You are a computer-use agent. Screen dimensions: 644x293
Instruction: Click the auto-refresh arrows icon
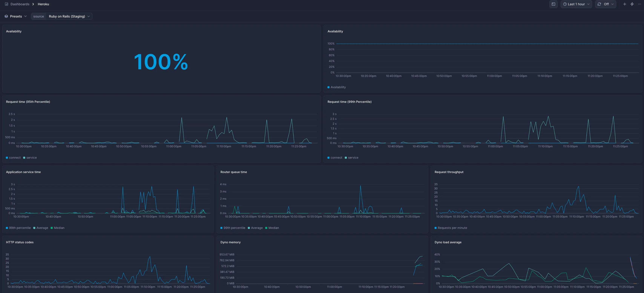click(599, 4)
